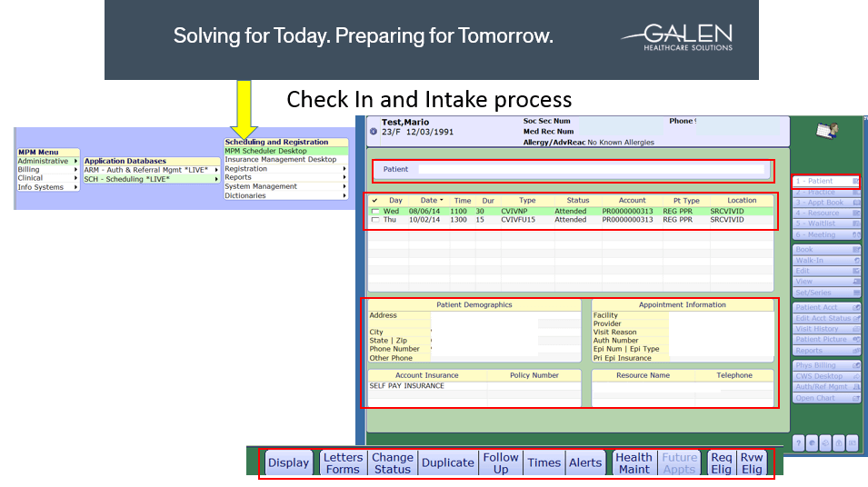This screenshot has height=487, width=868.
Task: Select the 1 - Patient tab button
Action: [825, 182]
